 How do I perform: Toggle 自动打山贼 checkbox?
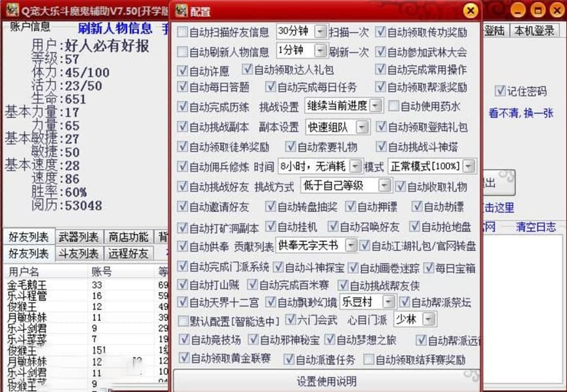183,284
